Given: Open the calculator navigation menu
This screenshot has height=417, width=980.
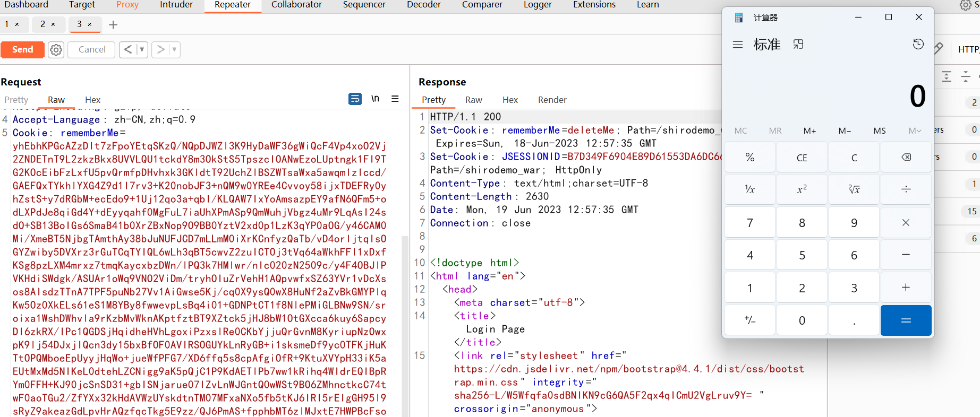Looking at the screenshot, I should (x=737, y=45).
